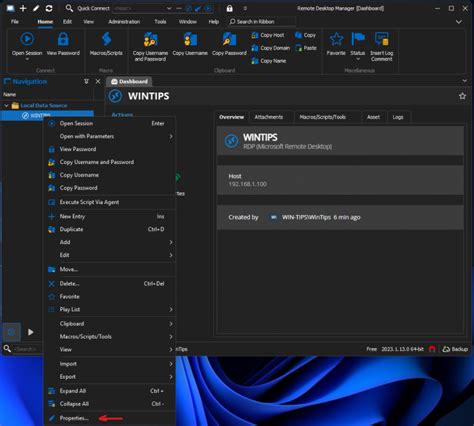
Task: Click Copy Host in Clipboard group
Action: point(268,35)
